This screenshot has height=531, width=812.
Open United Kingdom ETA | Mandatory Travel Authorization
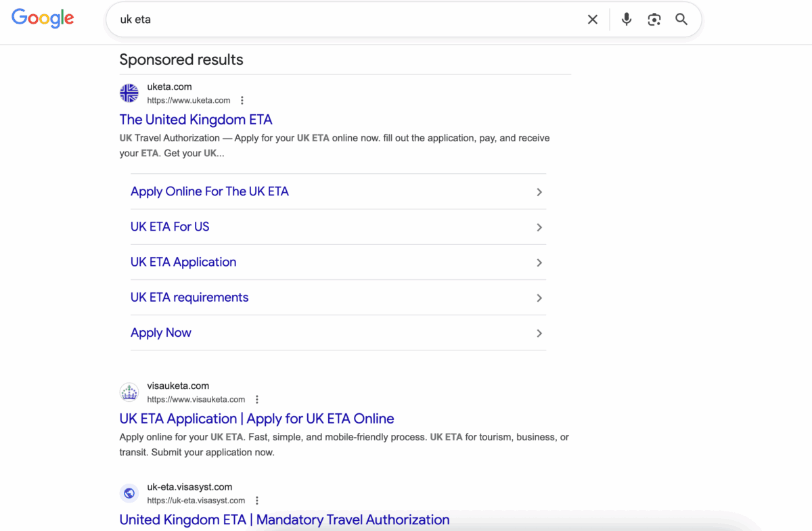(284, 520)
